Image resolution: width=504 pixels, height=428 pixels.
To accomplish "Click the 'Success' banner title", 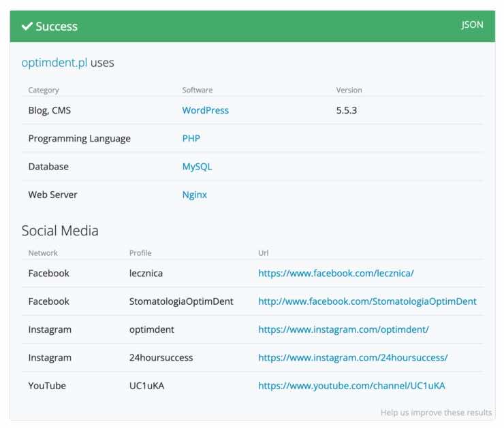I will (57, 27).
